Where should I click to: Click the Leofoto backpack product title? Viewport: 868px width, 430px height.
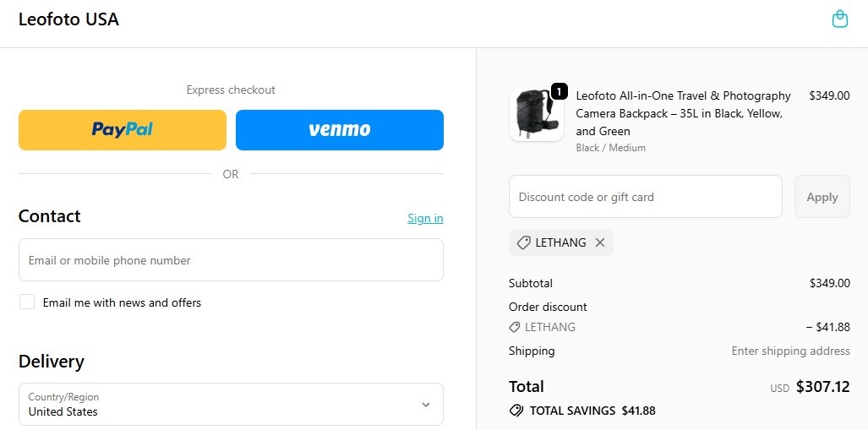(683, 113)
